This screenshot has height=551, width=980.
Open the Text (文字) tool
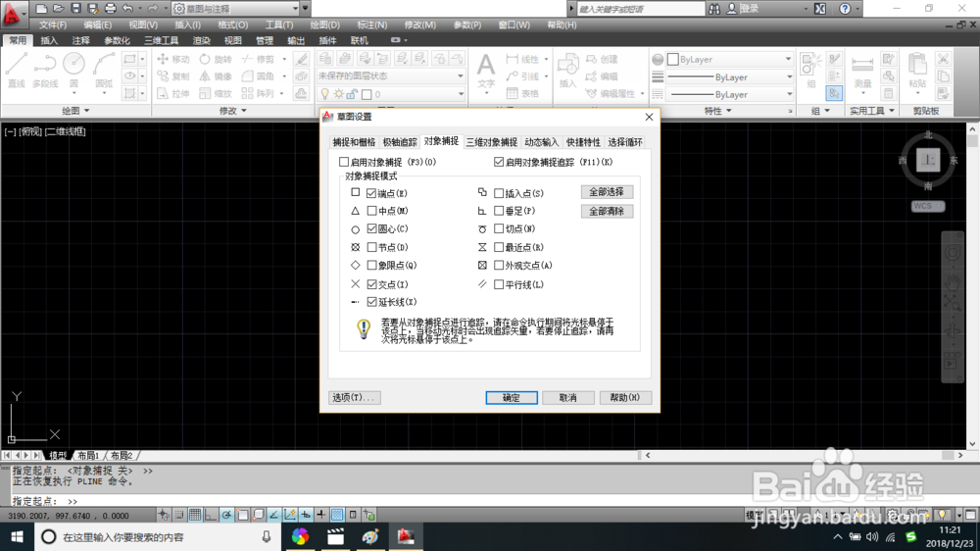tap(486, 70)
